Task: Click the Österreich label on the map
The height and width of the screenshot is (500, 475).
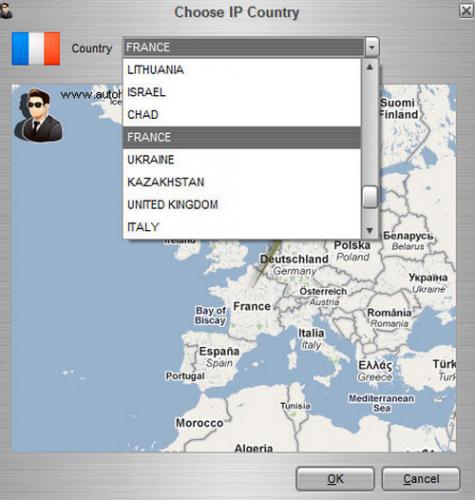Action: [323, 291]
